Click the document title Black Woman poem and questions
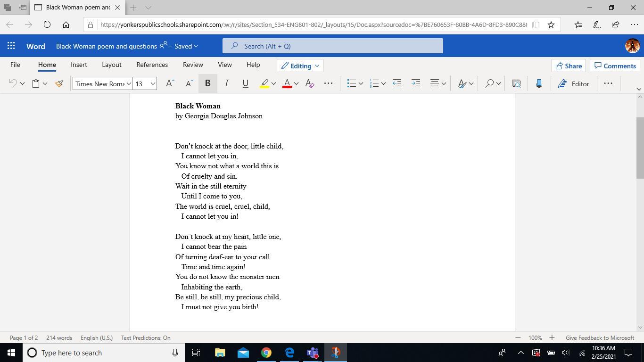Screen dimensions: 644x362 [107, 46]
